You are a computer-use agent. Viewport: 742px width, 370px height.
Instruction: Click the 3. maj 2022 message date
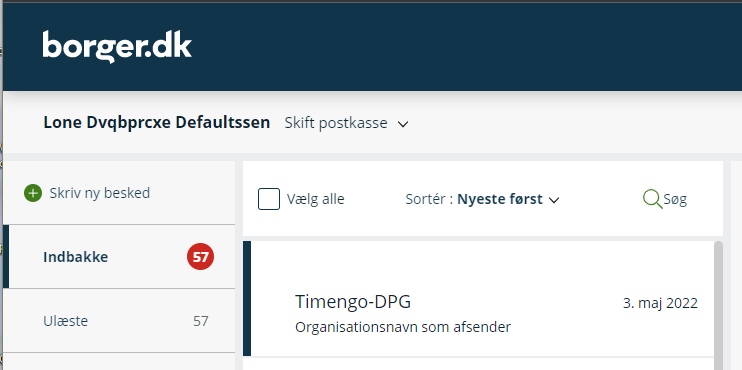pyautogui.click(x=660, y=303)
